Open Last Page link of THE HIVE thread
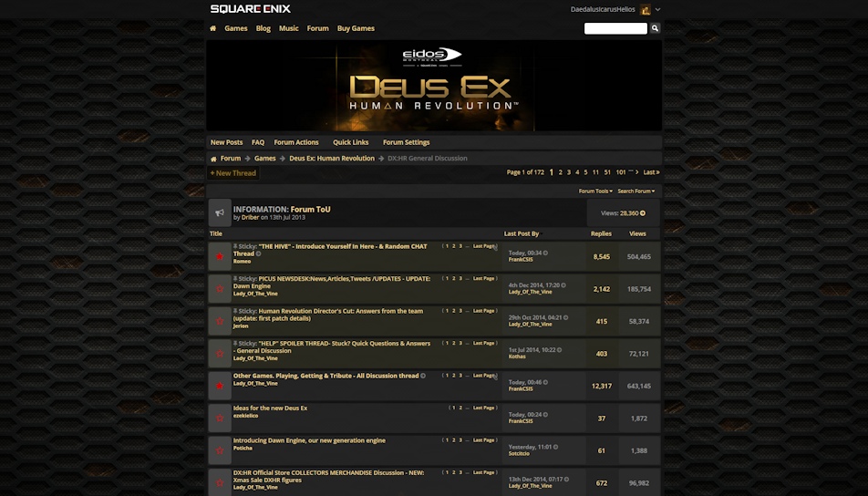This screenshot has width=868, height=496. (483, 246)
